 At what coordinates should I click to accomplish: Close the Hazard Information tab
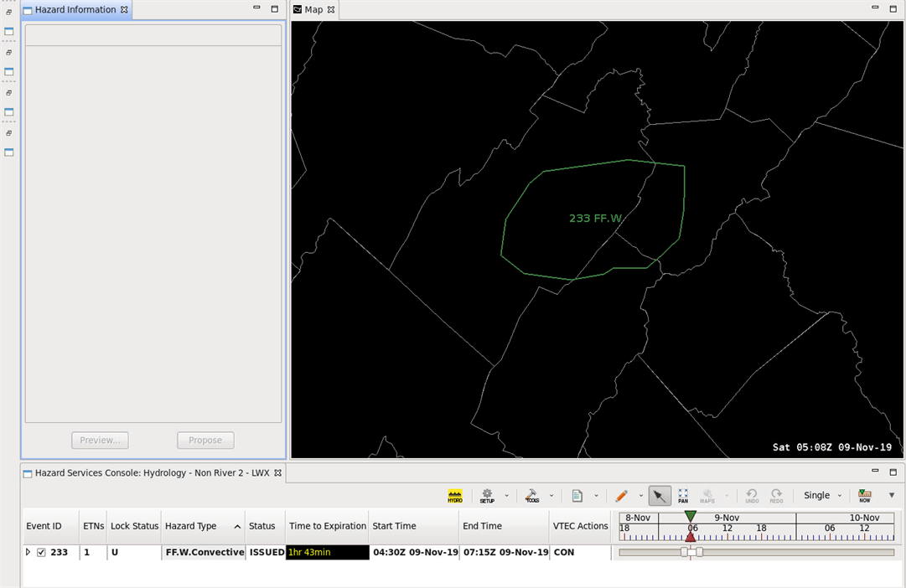pyautogui.click(x=124, y=10)
